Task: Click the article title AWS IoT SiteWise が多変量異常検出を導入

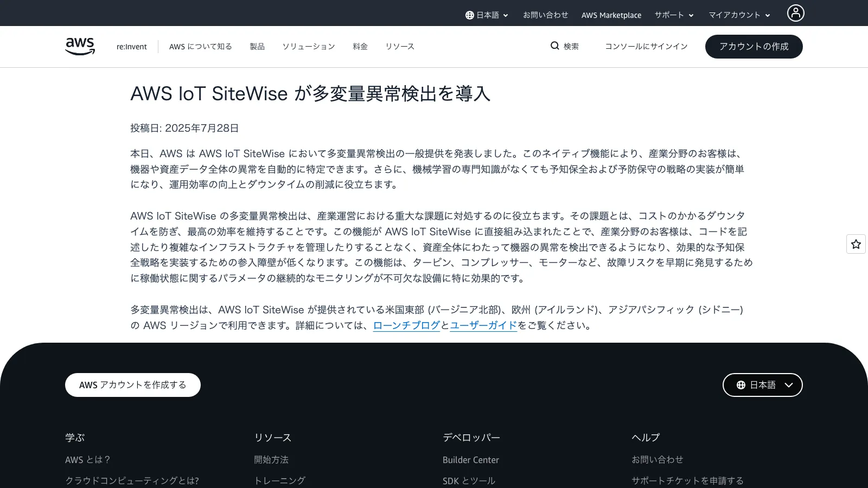Action: (310, 94)
